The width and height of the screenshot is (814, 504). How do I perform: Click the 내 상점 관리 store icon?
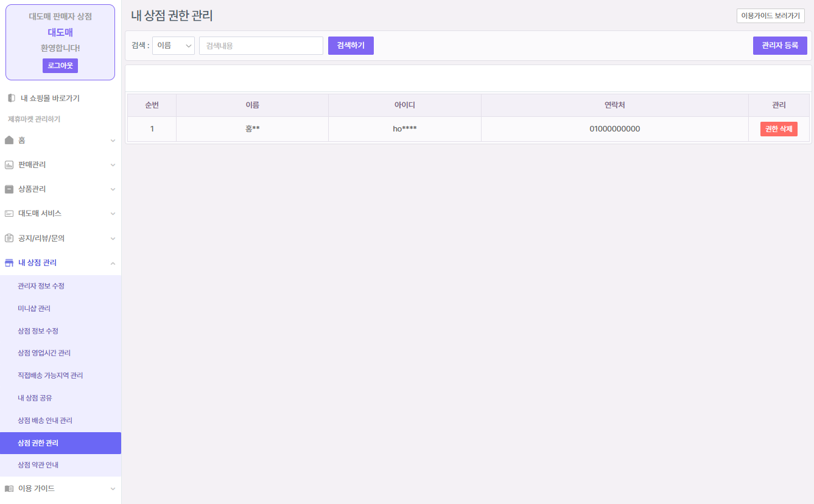point(9,263)
